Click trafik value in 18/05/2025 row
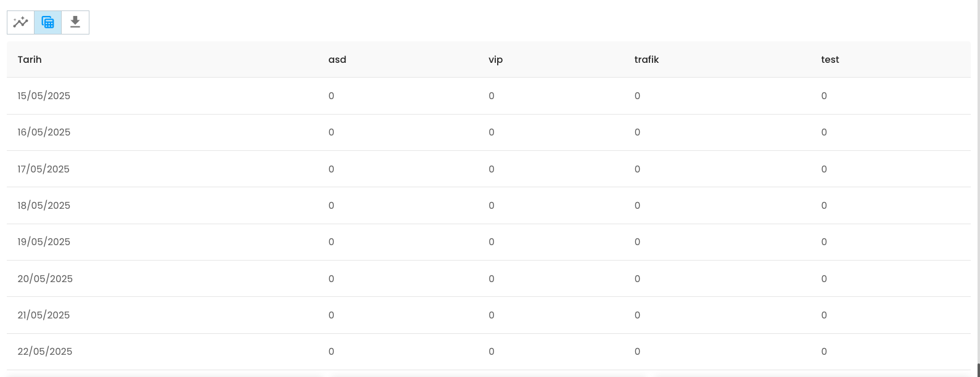Screen dimensions: 980x377 637,205
